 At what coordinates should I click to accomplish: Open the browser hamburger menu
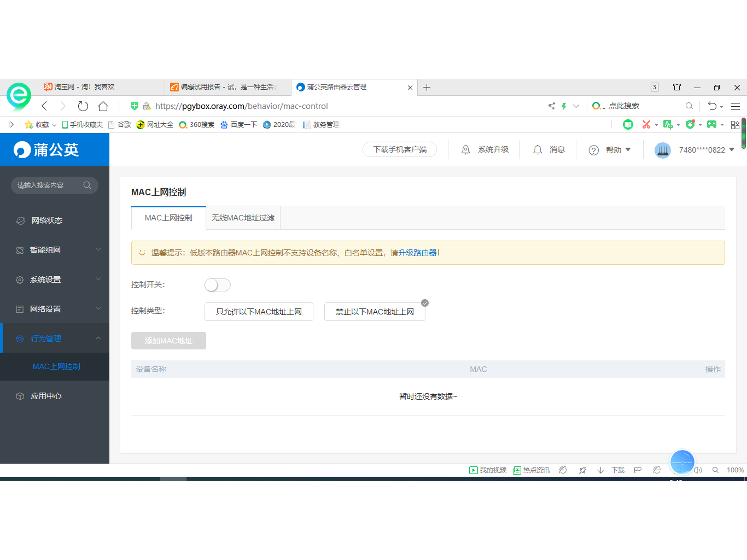tap(735, 106)
